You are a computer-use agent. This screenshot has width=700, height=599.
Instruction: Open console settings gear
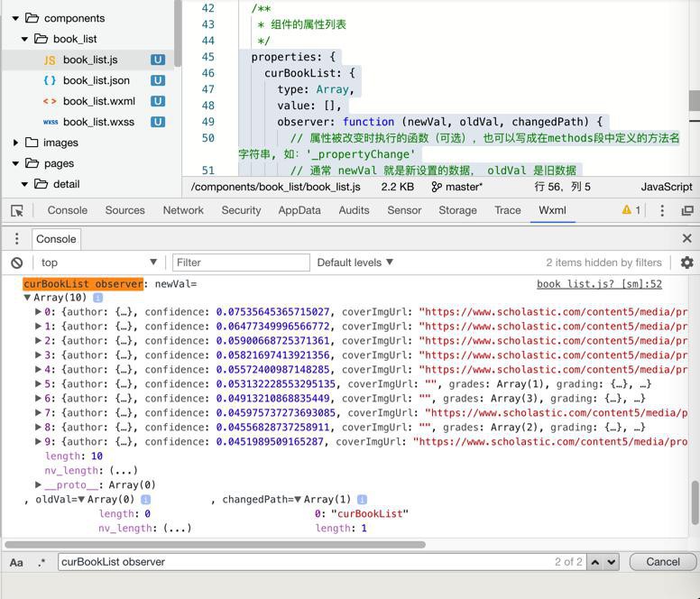(686, 263)
